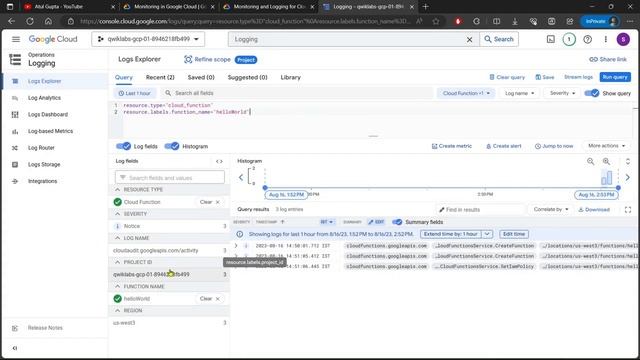
Task: Click Download button
Action: click(x=594, y=209)
